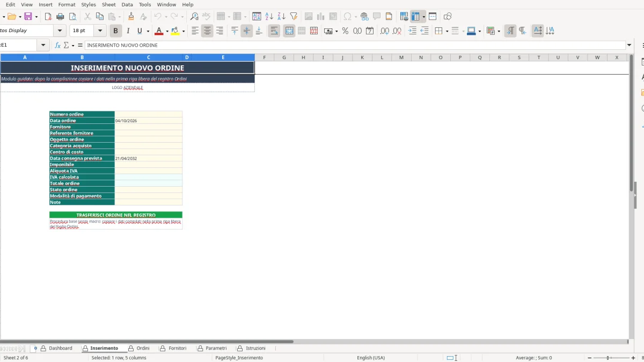Open the Data menu
The image size is (644, 362).
(x=127, y=4)
